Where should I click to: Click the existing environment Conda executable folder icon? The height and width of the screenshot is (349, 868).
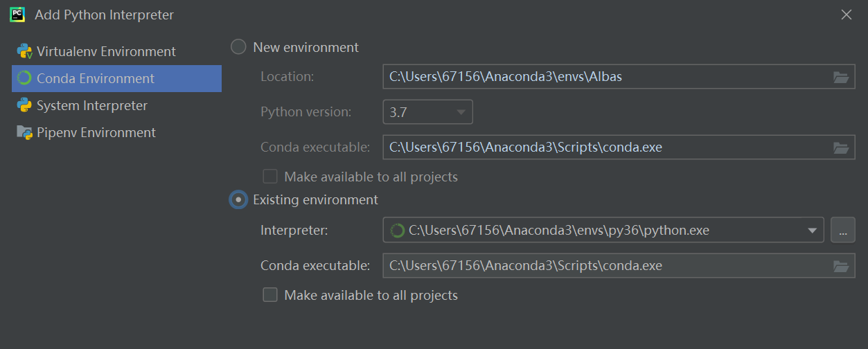tap(841, 266)
